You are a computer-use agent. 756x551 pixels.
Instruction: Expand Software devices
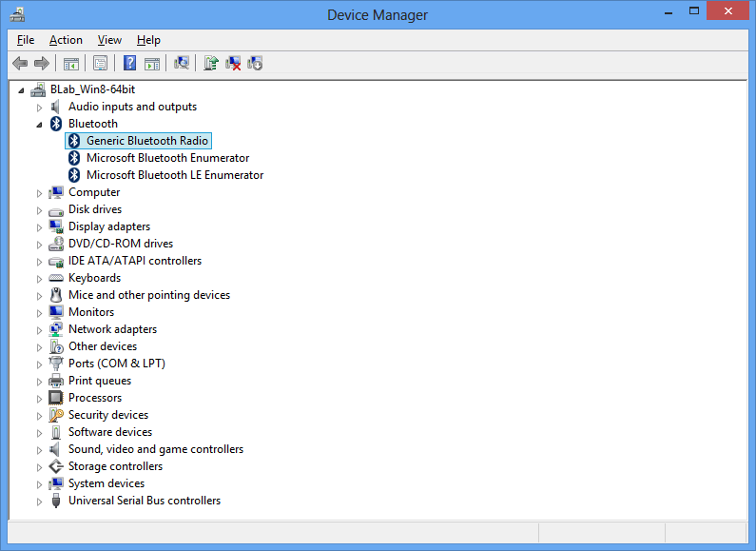click(x=39, y=433)
